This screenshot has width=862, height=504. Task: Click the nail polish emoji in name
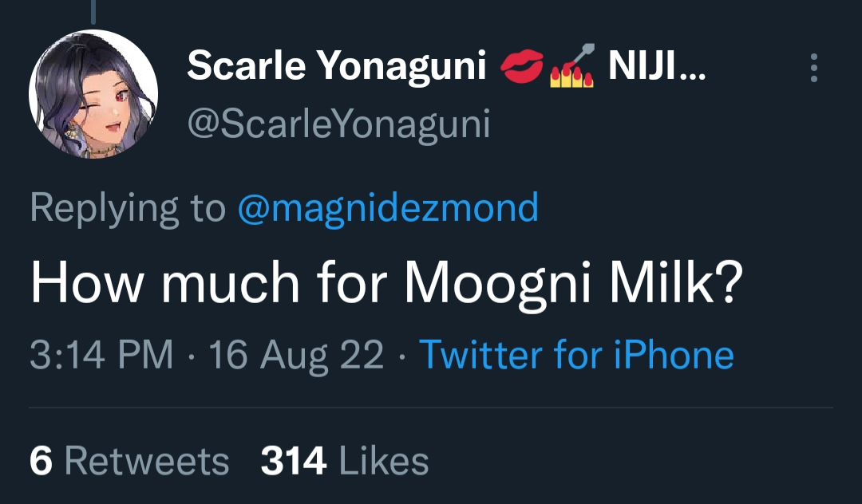point(572,70)
